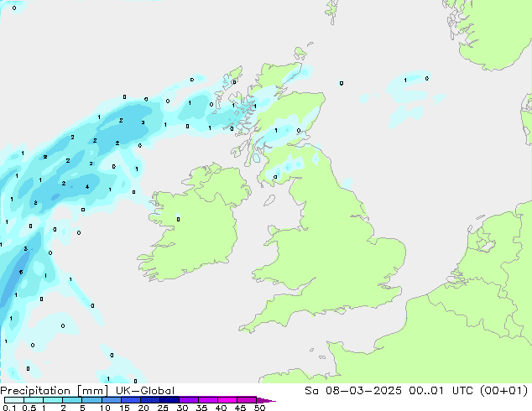Click the '15' legend scale label
532x411 pixels.
tap(124, 408)
